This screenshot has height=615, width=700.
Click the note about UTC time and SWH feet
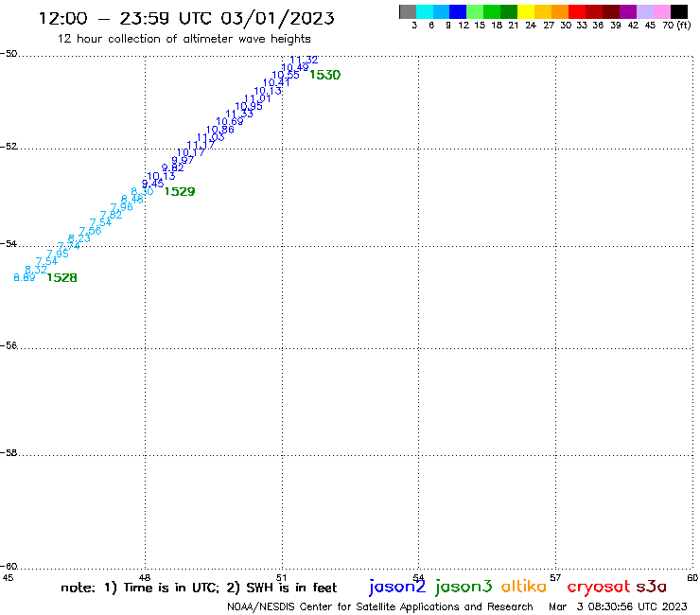(199, 588)
